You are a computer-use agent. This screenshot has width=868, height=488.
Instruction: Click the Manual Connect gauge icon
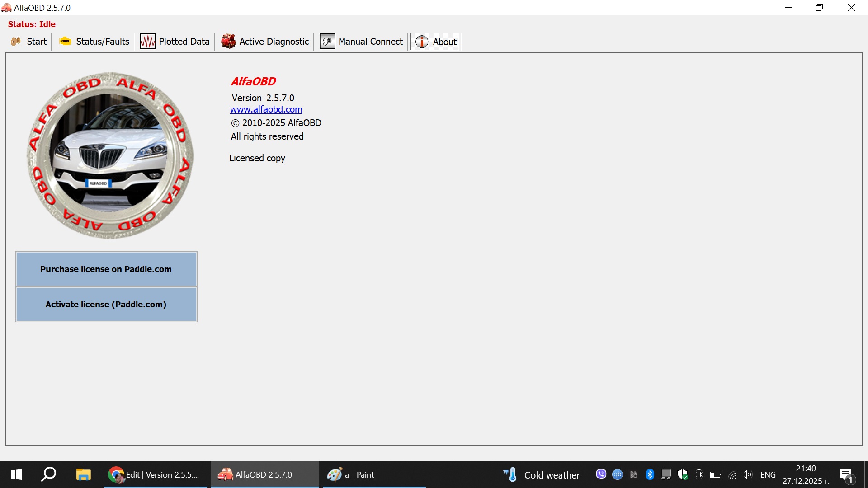pyautogui.click(x=327, y=41)
